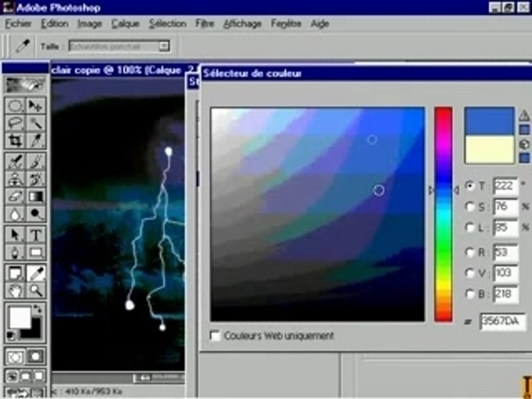Click the V green value field 103
The width and height of the screenshot is (532, 399).
pyautogui.click(x=505, y=273)
